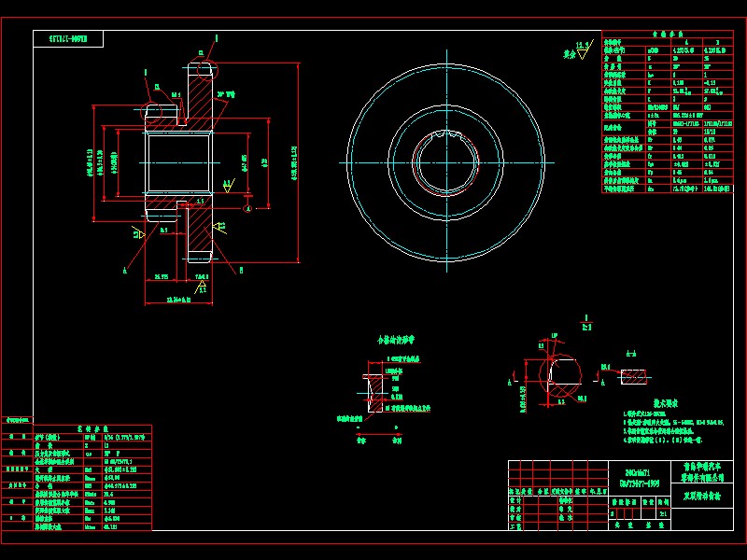Select the 技术要求 heading
Viewport: 747px width, 560px height.
click(x=665, y=403)
